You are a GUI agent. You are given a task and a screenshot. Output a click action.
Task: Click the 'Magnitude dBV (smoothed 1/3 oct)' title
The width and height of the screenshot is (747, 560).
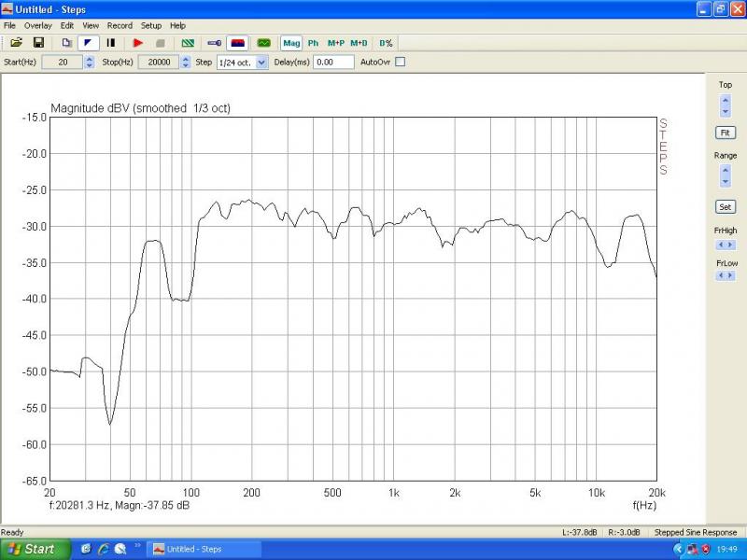pyautogui.click(x=141, y=108)
